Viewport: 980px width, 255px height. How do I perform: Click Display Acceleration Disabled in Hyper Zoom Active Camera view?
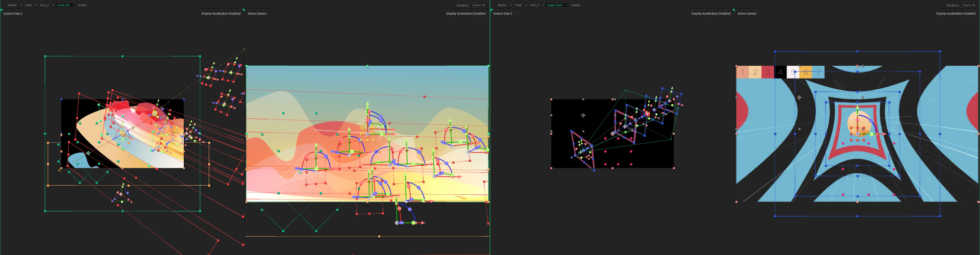[x=955, y=14]
